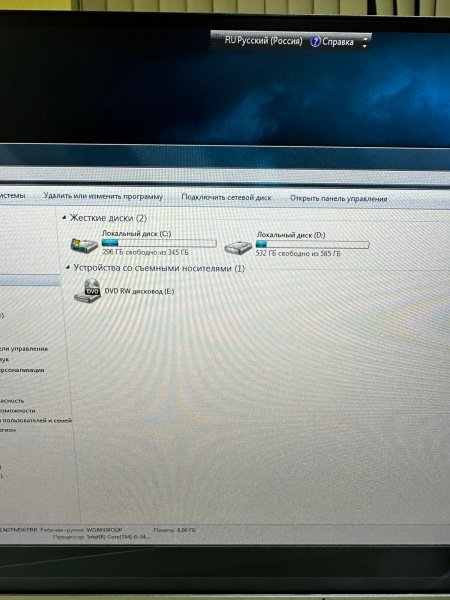Screen dimensions: 450x600
Task: Click the RU language indicator
Action: coord(230,40)
